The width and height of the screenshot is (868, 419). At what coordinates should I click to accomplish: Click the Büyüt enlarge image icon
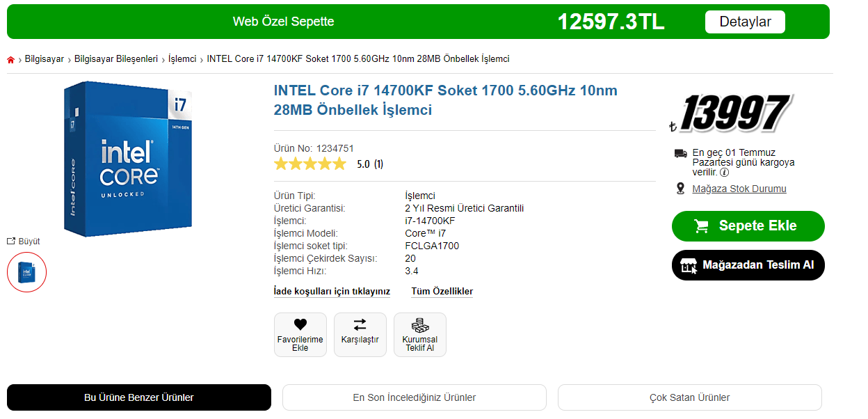click(11, 242)
